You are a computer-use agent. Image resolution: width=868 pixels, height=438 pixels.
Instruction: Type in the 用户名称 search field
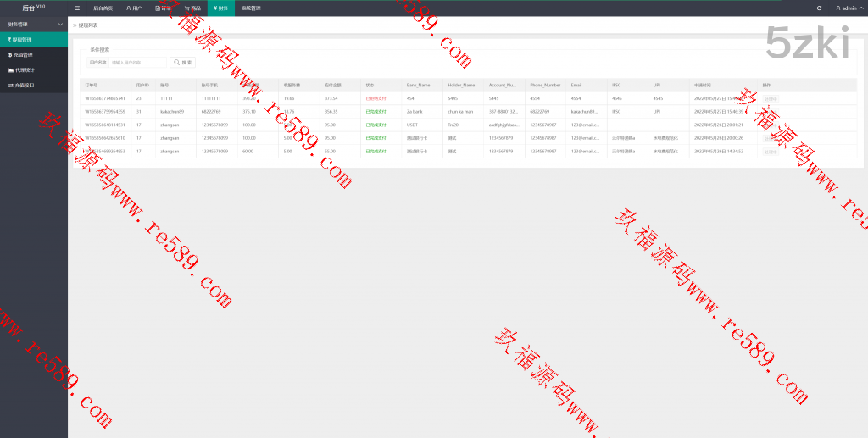[x=138, y=63]
